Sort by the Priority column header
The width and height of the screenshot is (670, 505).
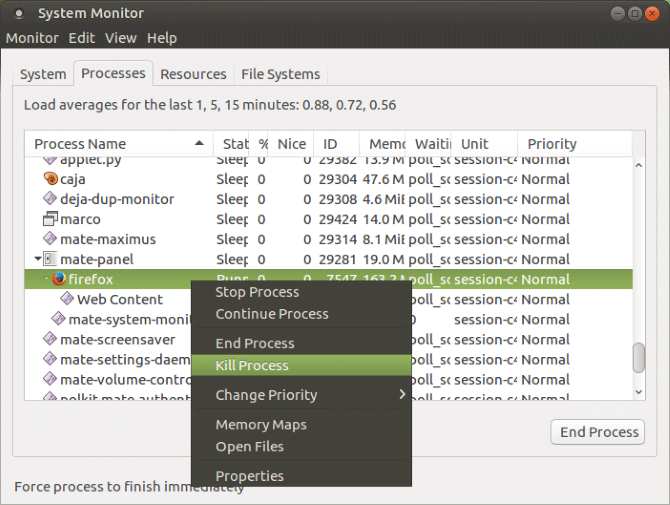pos(575,144)
